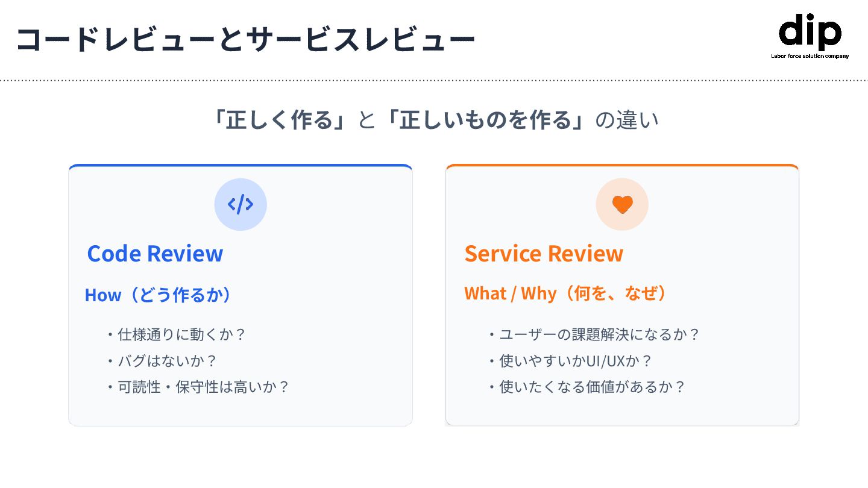The width and height of the screenshot is (868, 488).
Task: Click the How（どう作るか）subtitle
Action: pos(159,295)
